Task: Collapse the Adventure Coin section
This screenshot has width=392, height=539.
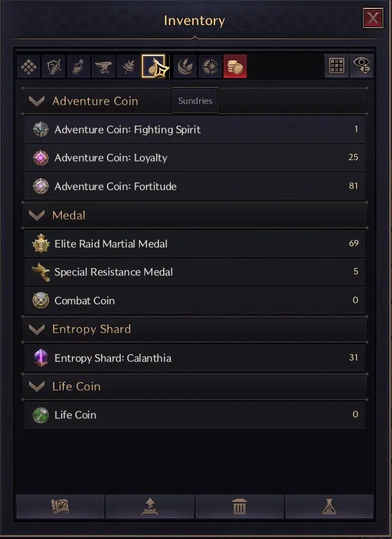Action: [37, 101]
